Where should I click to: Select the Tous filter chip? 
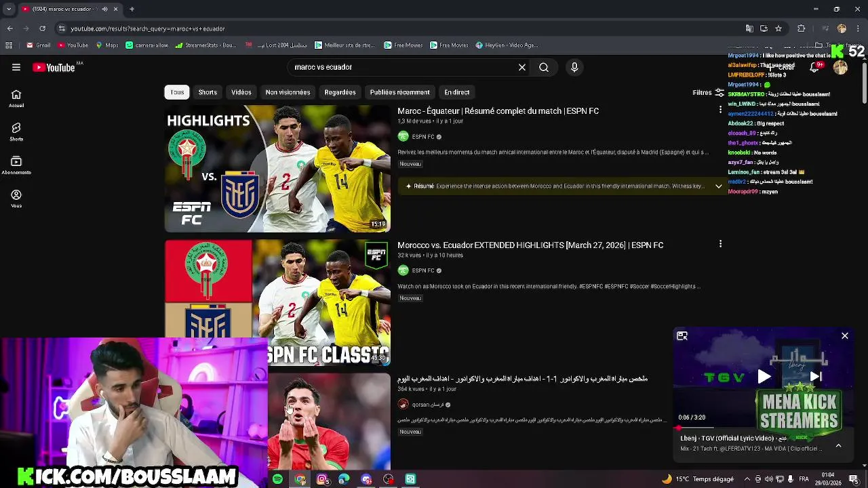(x=177, y=92)
